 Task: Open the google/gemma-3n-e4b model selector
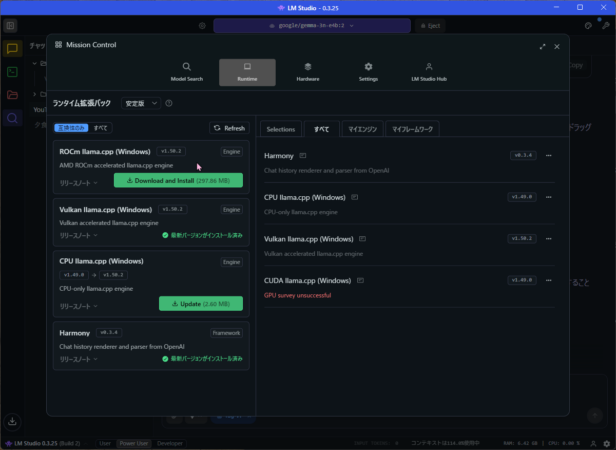312,26
